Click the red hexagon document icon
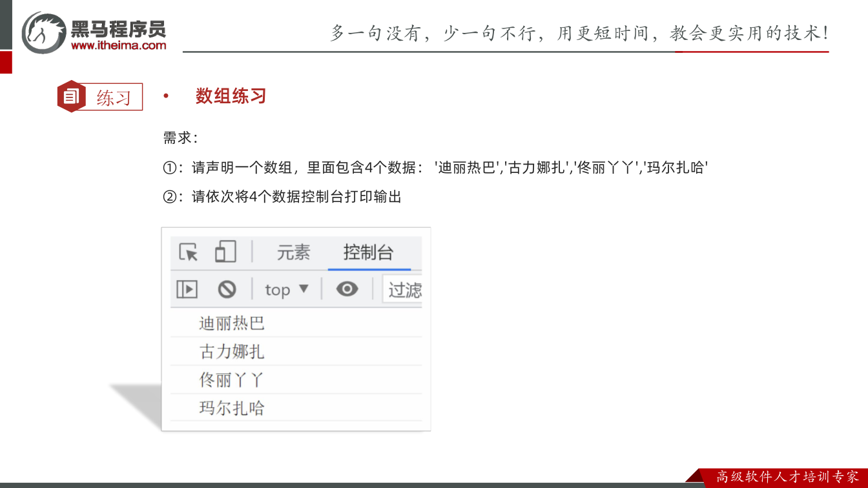Image resolution: width=868 pixels, height=488 pixels. coord(70,97)
